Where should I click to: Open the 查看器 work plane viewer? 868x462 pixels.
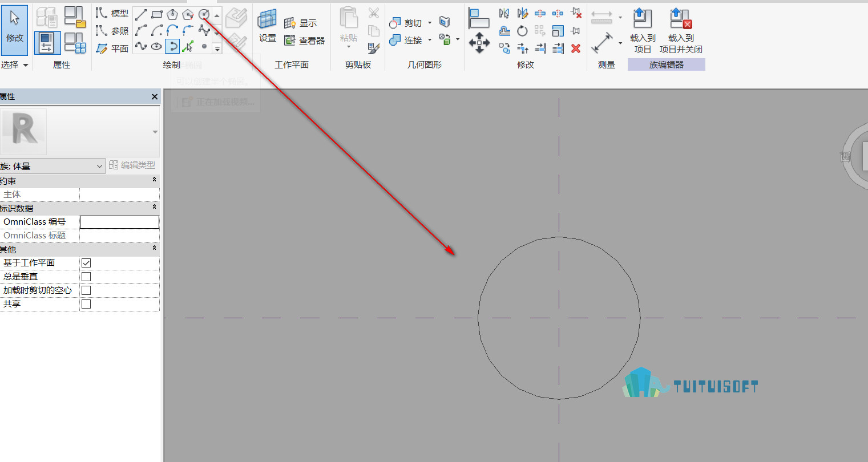(304, 40)
